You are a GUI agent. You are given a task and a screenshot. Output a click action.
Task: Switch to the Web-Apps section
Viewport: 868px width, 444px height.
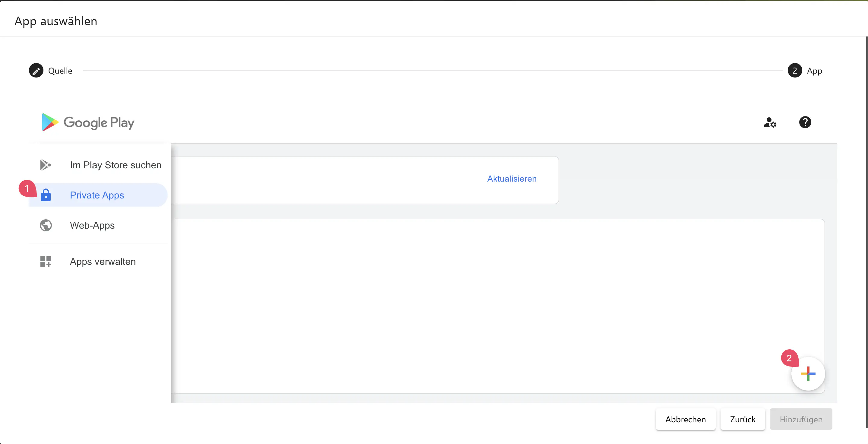coord(92,225)
